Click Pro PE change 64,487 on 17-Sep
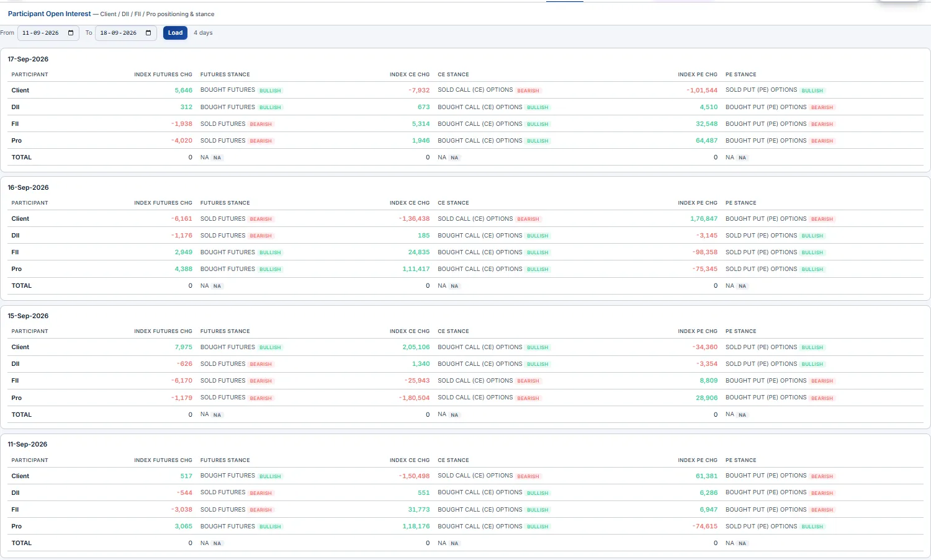This screenshot has height=560, width=931. [x=707, y=141]
